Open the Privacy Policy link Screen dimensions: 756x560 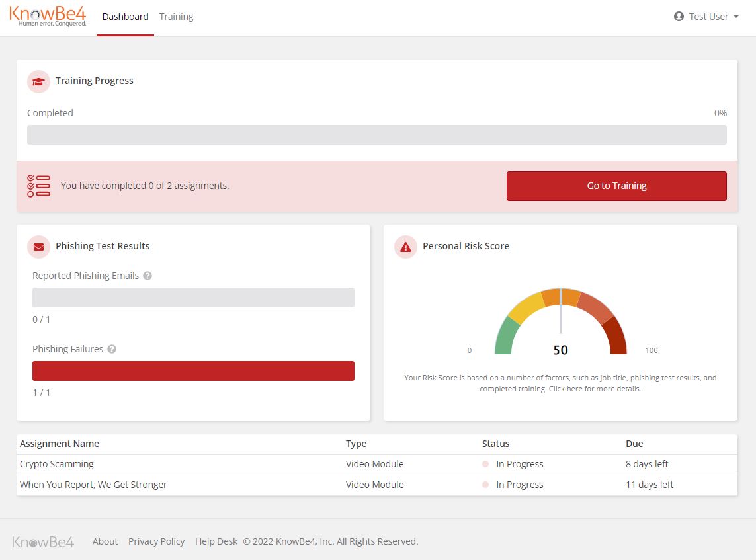tap(156, 541)
